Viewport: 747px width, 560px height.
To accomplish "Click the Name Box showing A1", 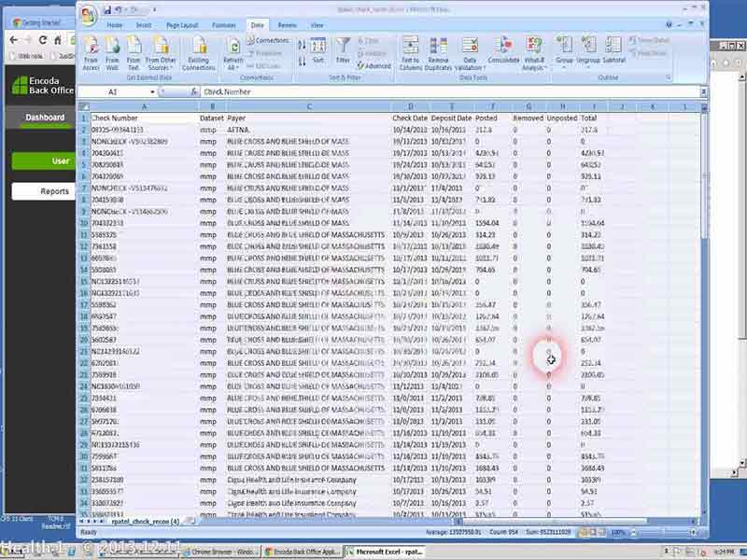I will (x=113, y=91).
